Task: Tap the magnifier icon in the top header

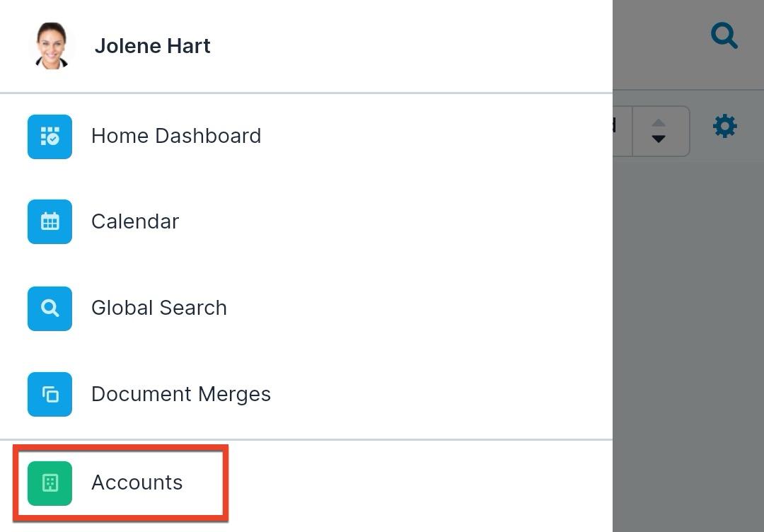Action: tap(724, 35)
